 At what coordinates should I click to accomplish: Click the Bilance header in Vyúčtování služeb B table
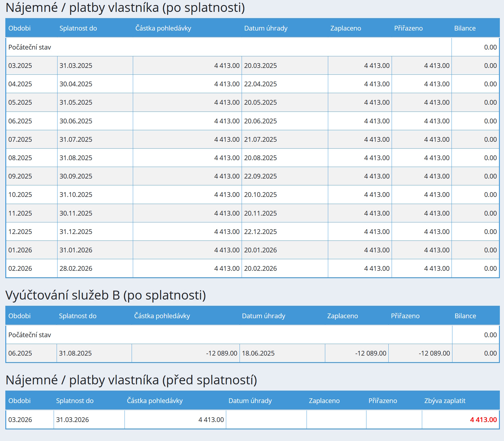465,316
